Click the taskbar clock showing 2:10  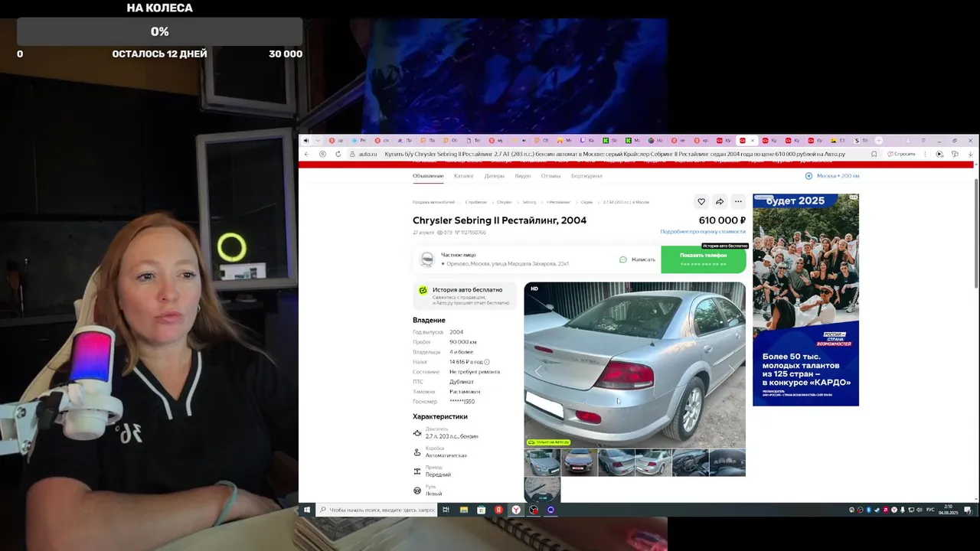(948, 510)
